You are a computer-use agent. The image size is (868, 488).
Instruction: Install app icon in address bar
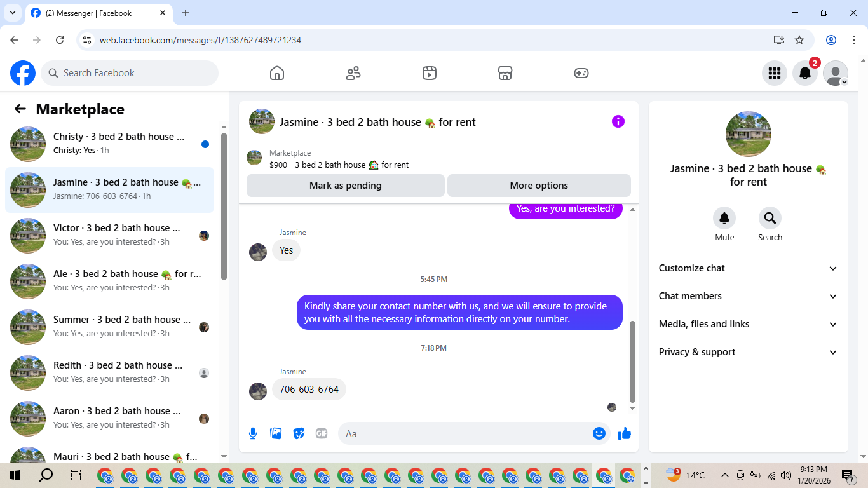779,40
